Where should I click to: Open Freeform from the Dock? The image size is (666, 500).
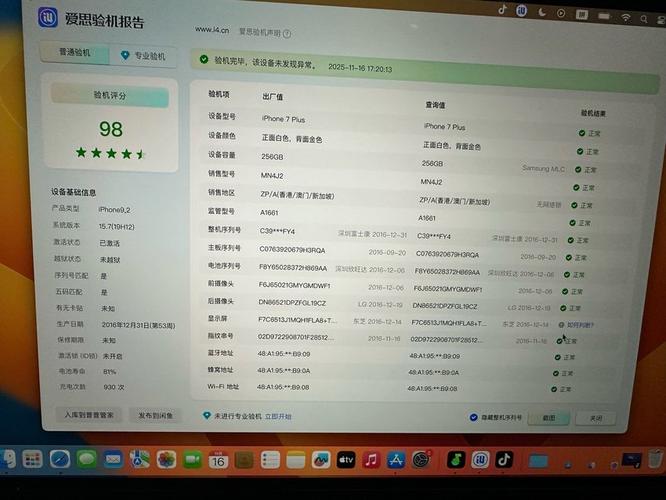click(321, 460)
